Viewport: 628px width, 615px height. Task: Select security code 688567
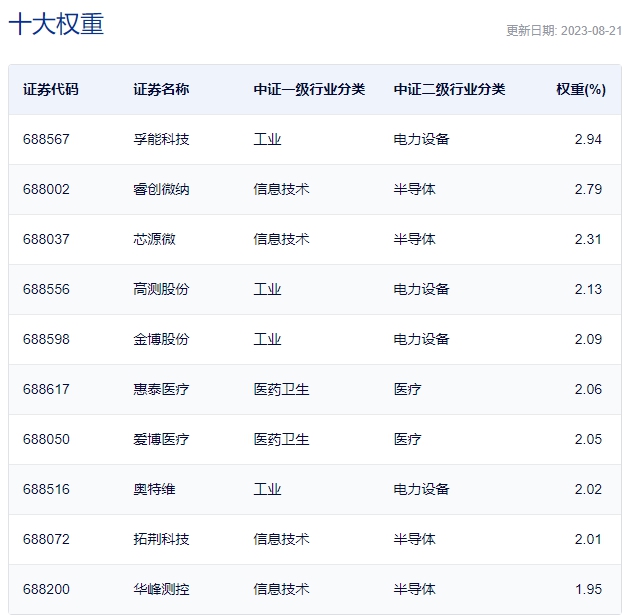pyautogui.click(x=46, y=139)
